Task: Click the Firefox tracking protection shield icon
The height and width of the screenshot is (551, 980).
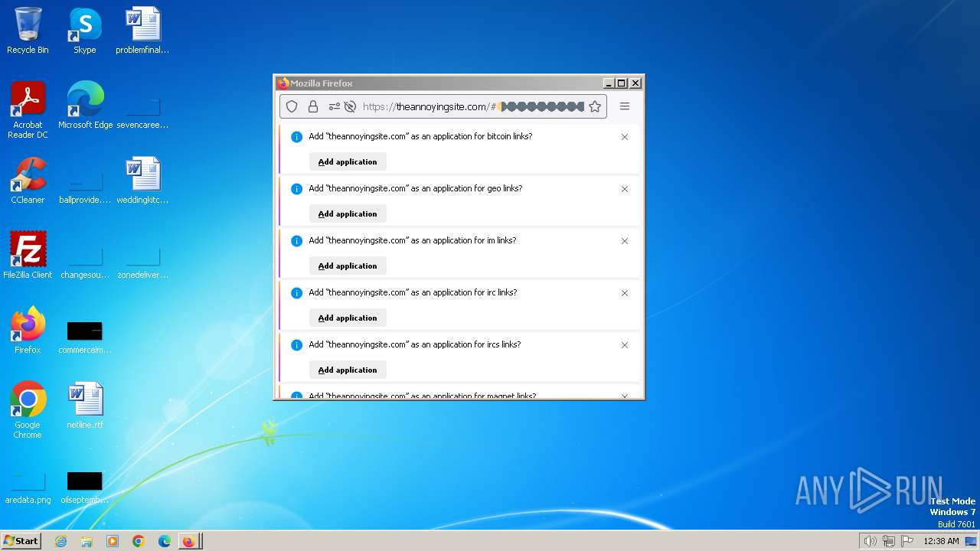Action: (x=292, y=106)
